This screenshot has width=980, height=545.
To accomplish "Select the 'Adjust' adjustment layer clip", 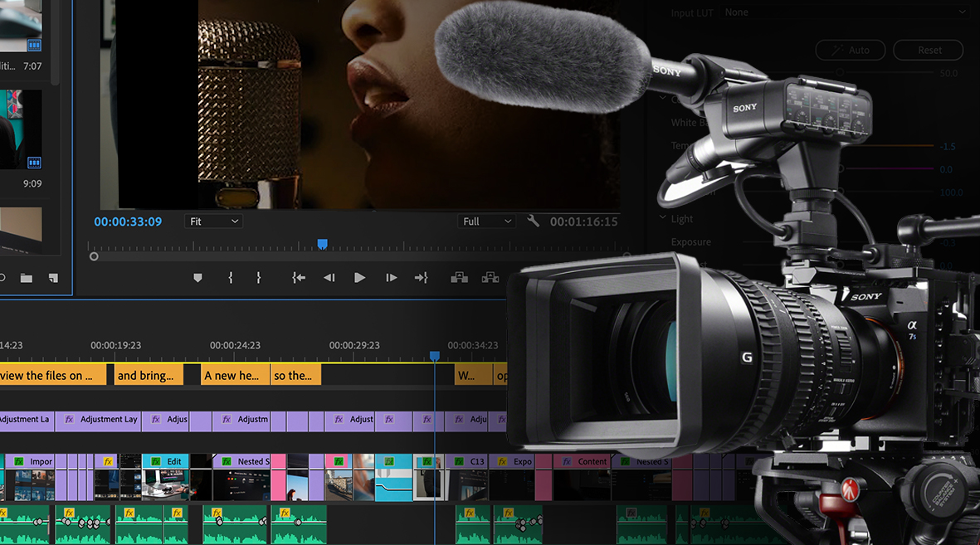I will (x=349, y=420).
